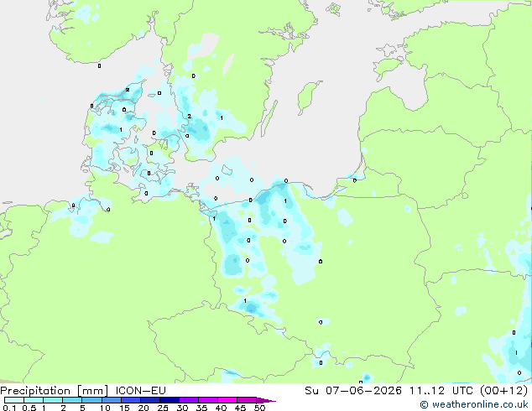This screenshot has height=411, width=532.
Task: Click the 0.5–1 mm legend color swatch
Action: point(34,400)
